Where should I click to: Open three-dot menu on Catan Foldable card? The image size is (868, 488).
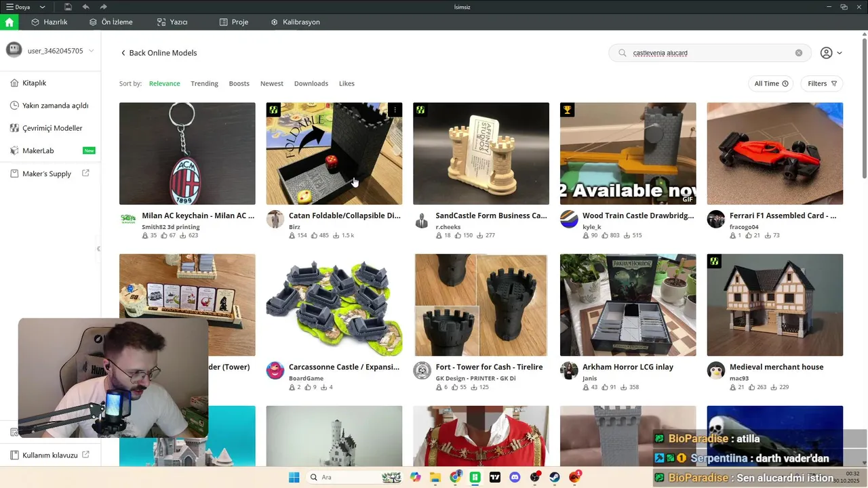point(395,110)
